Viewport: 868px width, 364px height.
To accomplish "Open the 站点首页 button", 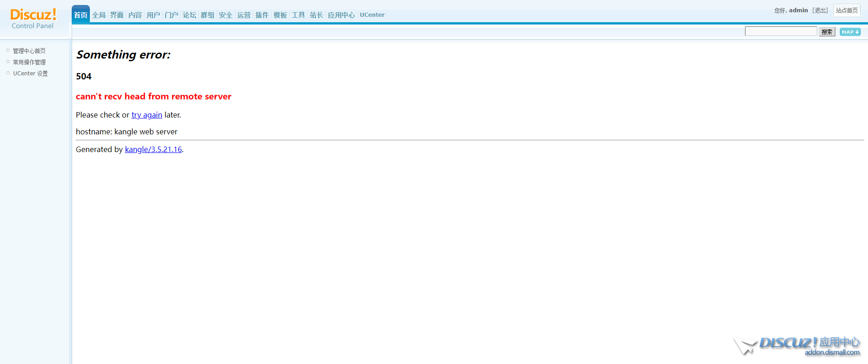I will click(847, 10).
